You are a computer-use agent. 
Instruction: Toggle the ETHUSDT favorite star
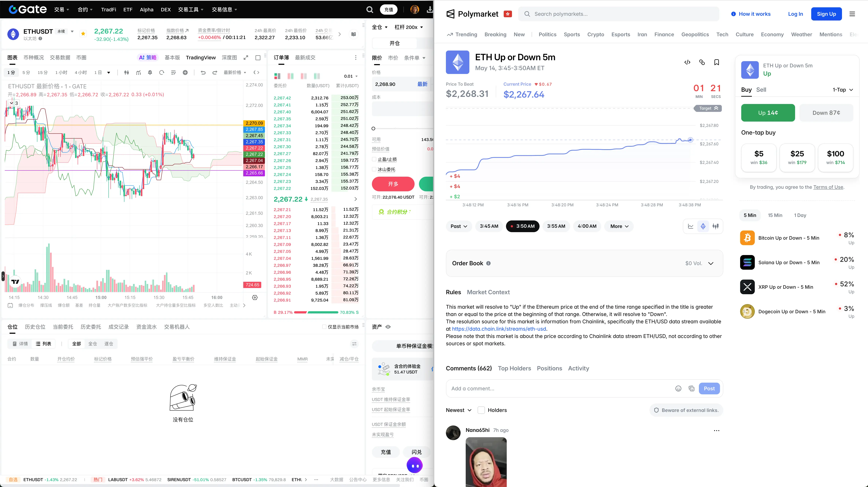click(x=83, y=33)
